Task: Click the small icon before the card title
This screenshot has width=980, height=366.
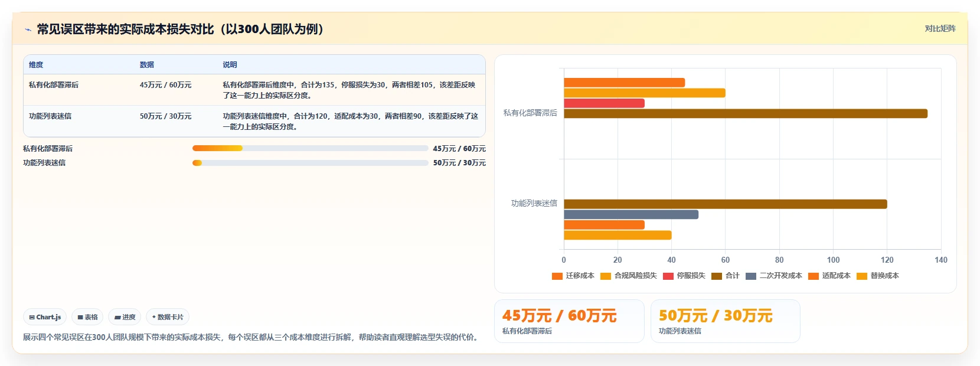Action: 28,30
